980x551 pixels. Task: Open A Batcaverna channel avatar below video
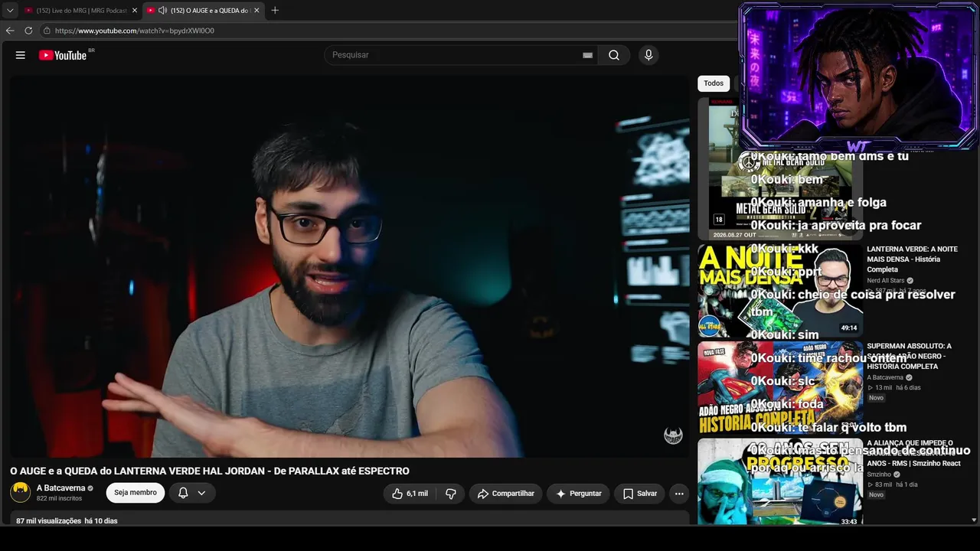pos(21,493)
